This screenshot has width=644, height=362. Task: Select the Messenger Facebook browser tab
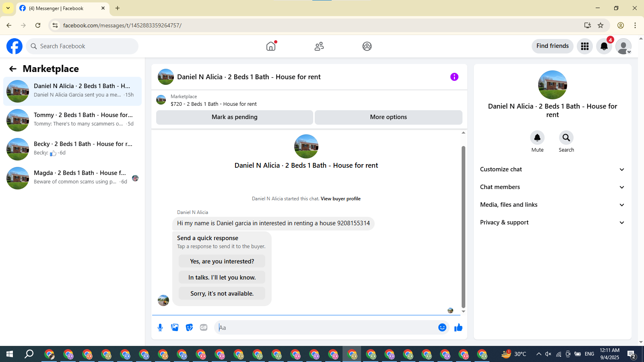[x=62, y=8]
